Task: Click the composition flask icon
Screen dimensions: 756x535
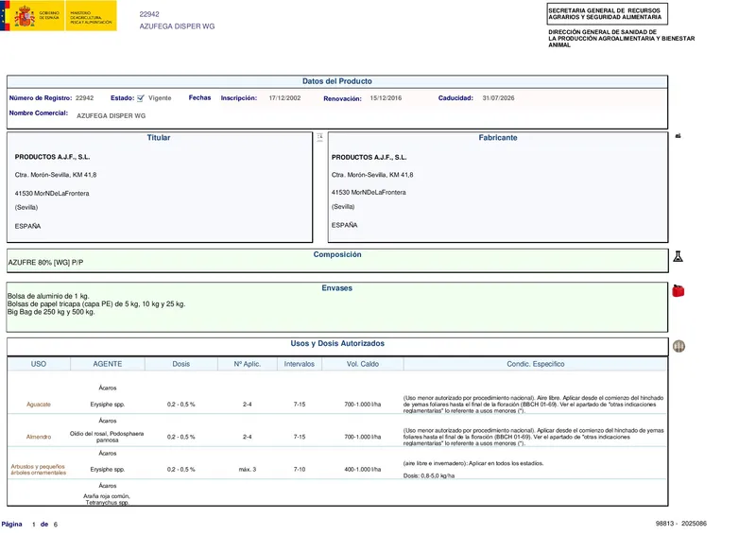Action: (x=678, y=256)
